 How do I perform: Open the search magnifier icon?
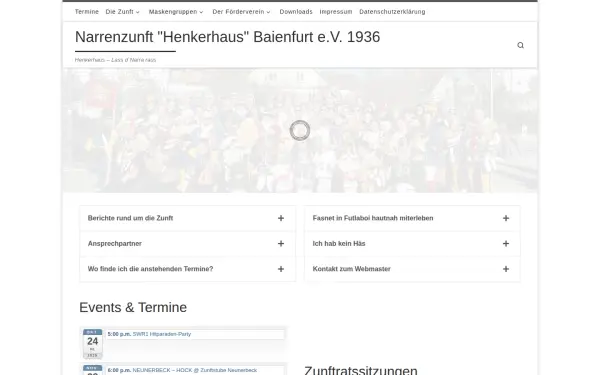(x=520, y=45)
